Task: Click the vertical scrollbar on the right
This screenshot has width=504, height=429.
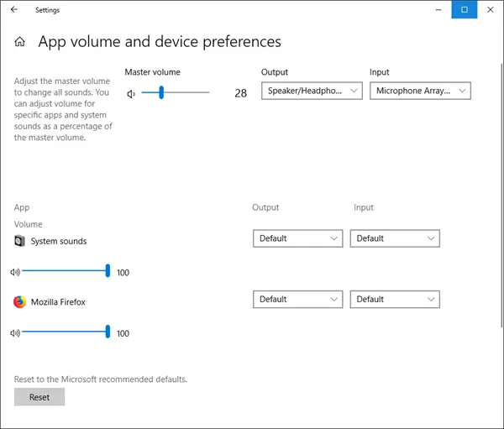Action: (x=501, y=196)
